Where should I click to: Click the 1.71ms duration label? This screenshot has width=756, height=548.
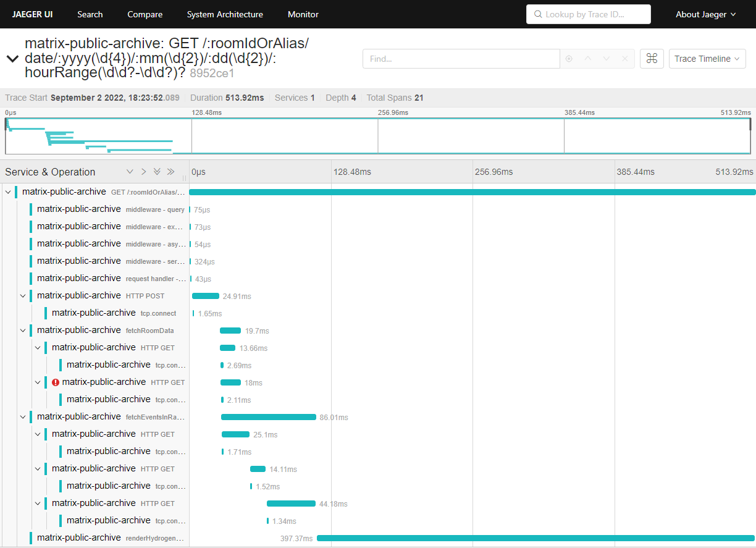point(240,452)
